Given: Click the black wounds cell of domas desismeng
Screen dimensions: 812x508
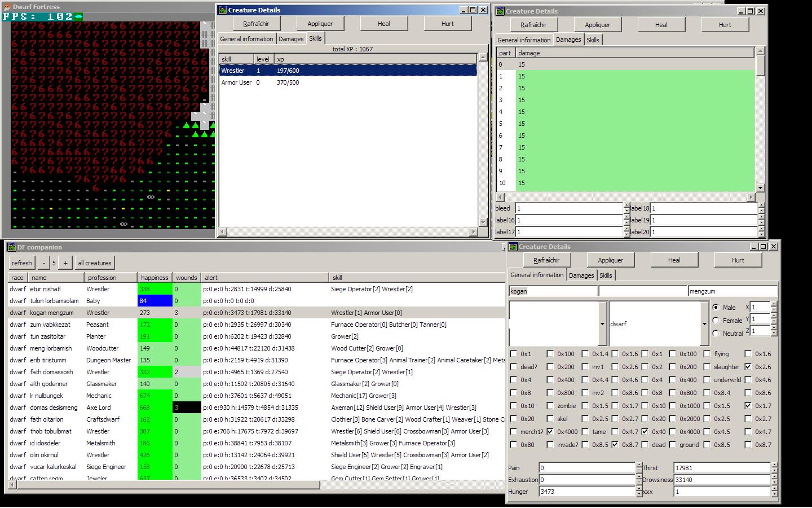Looking at the screenshot, I should 187,408.
